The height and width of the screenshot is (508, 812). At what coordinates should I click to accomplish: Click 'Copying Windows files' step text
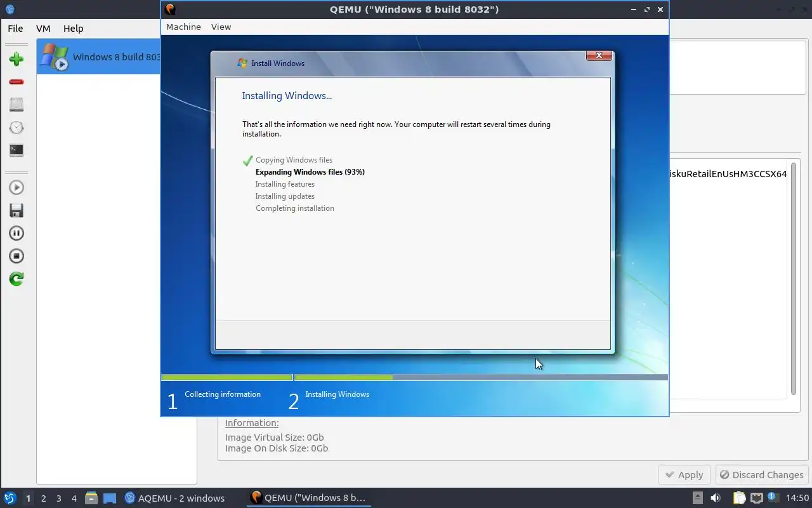pyautogui.click(x=294, y=160)
